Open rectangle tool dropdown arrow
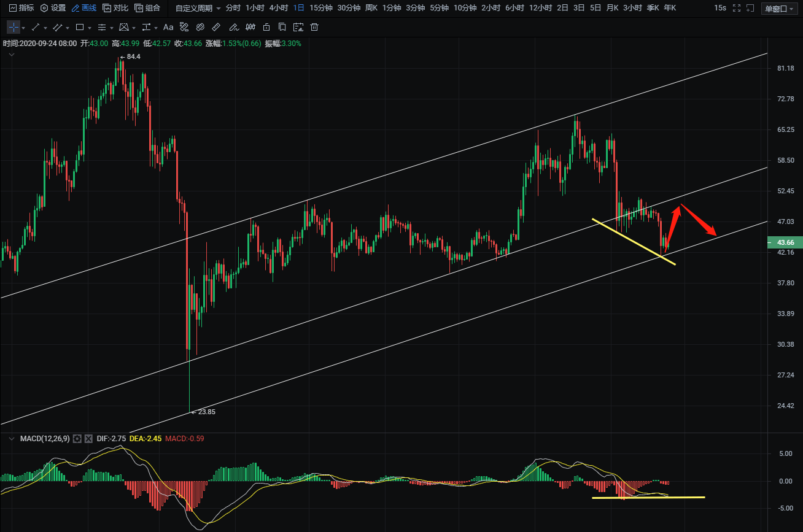803x532 pixels. pyautogui.click(x=90, y=28)
